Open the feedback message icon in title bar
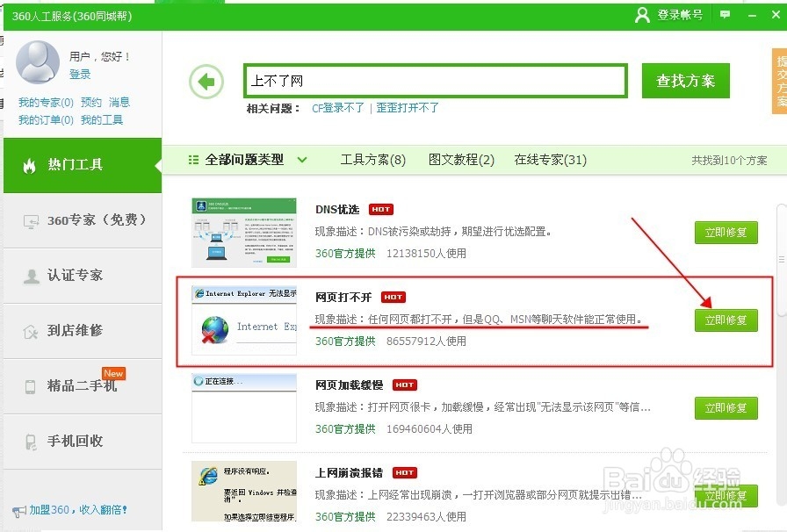The image size is (787, 532). click(x=725, y=15)
